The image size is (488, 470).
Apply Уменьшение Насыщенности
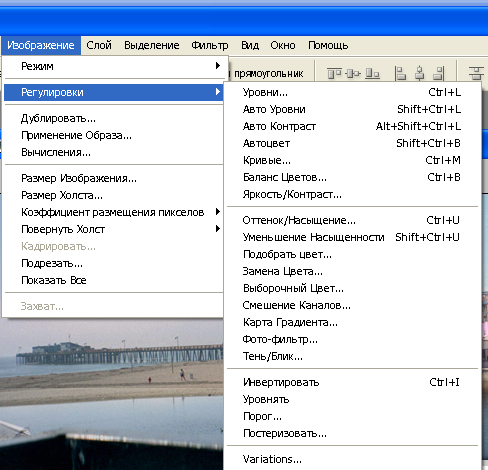[x=353, y=237]
